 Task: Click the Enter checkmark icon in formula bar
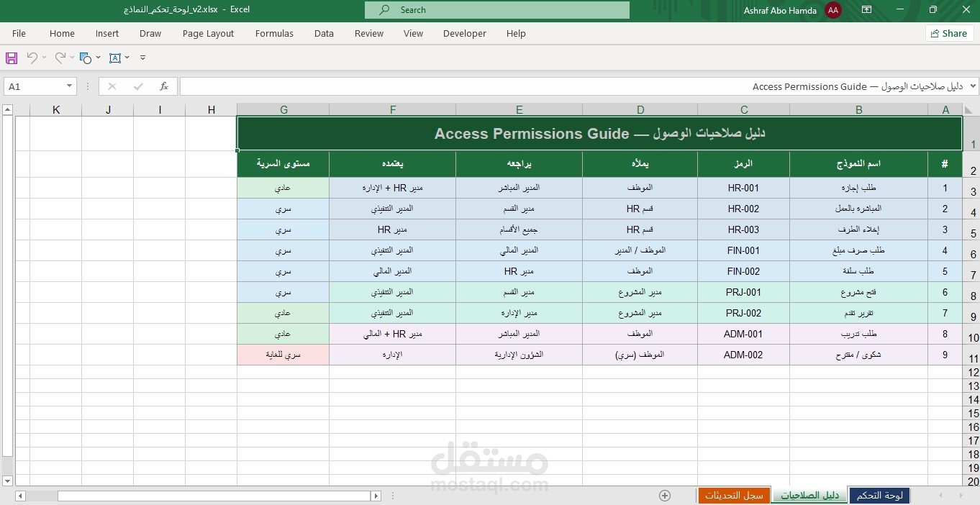138,86
